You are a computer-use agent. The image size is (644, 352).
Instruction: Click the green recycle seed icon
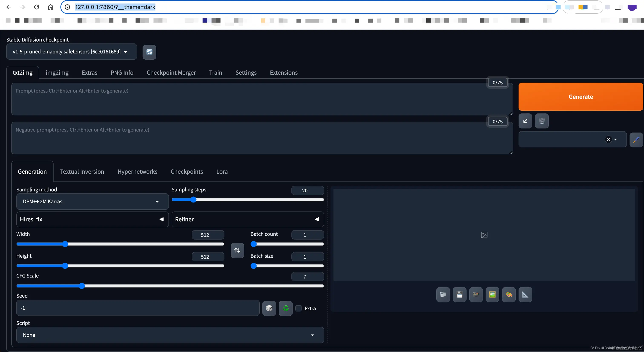pyautogui.click(x=286, y=308)
